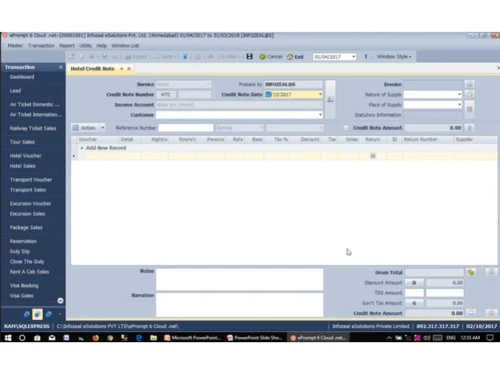Click the Cancel toolbar button
The height and width of the screenshot is (375, 500).
(x=271, y=57)
